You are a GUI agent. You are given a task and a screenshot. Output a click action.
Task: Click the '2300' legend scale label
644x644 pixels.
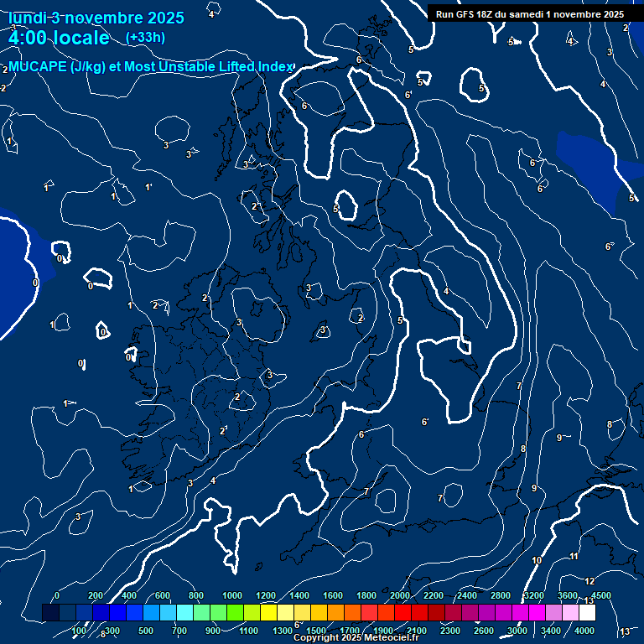(450, 631)
